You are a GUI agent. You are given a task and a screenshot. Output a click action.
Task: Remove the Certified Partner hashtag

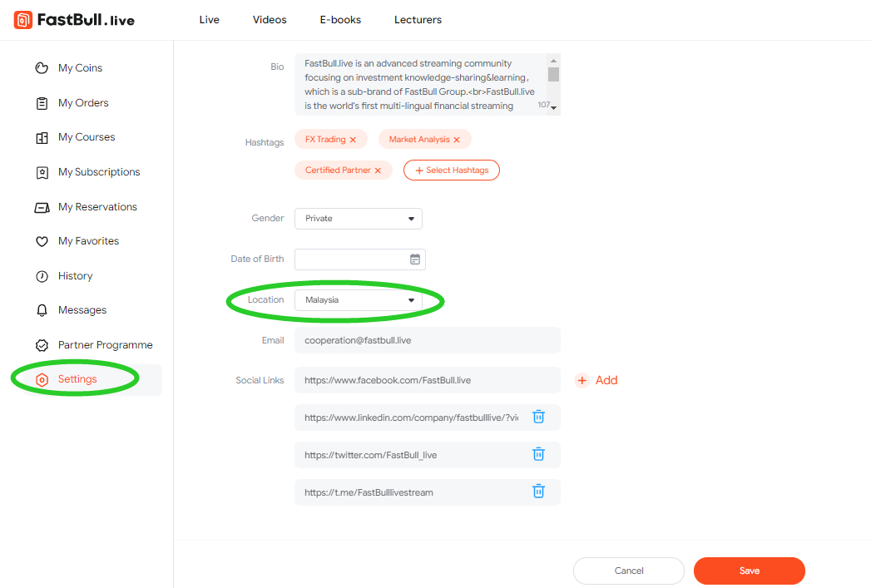(x=378, y=170)
